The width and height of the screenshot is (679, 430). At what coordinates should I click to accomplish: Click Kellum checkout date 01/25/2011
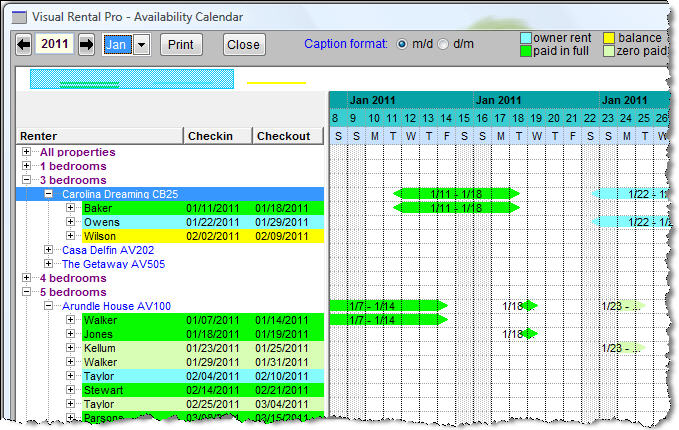click(x=282, y=348)
